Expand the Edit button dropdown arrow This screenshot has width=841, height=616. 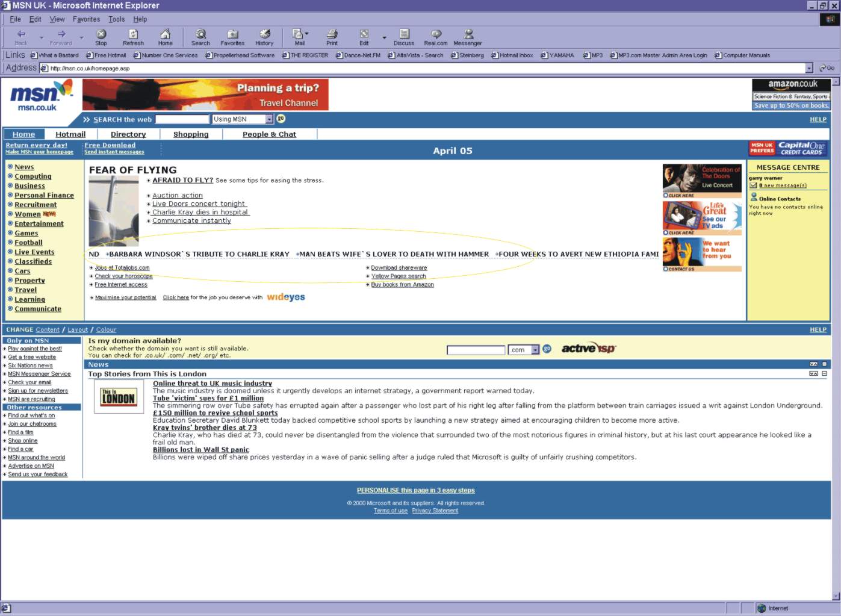click(384, 37)
